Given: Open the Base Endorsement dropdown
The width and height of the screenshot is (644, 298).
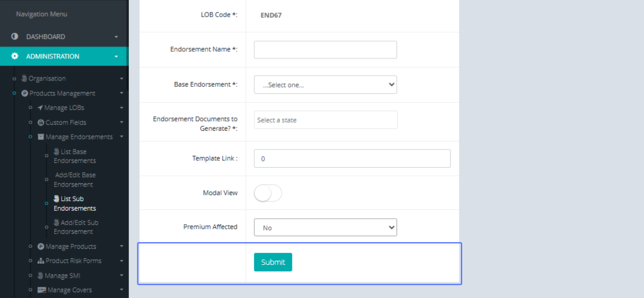Looking at the screenshot, I should point(325,85).
